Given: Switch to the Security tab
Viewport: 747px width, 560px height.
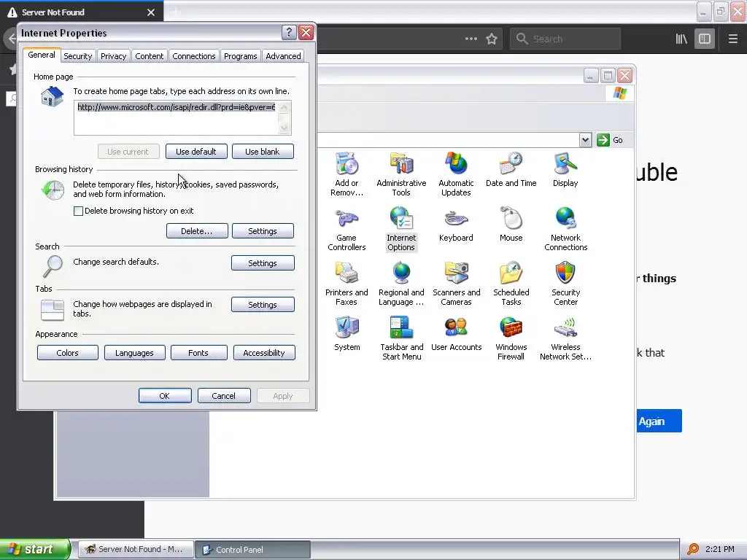Looking at the screenshot, I should click(x=77, y=56).
